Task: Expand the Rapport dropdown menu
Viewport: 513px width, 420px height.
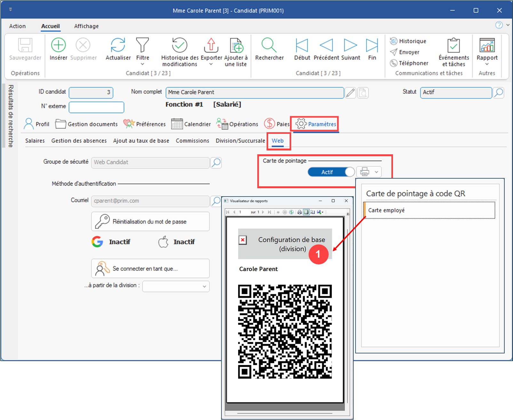Action: 487,64
